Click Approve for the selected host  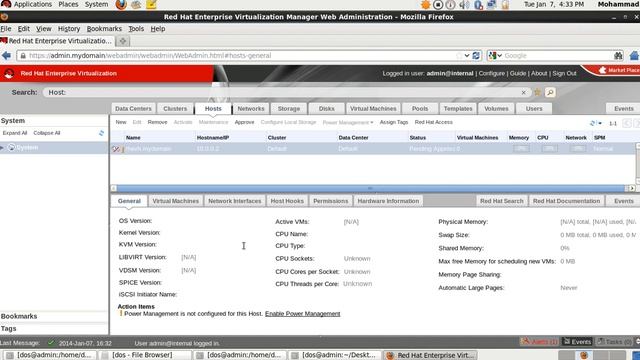pyautogui.click(x=244, y=122)
